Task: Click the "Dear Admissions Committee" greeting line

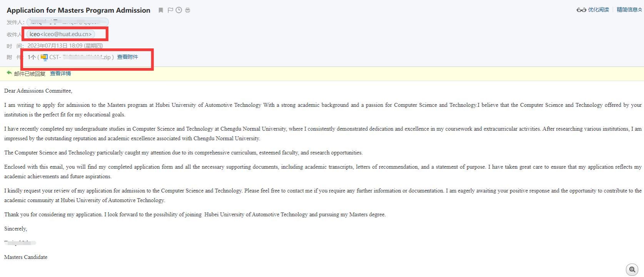Action: tap(38, 91)
